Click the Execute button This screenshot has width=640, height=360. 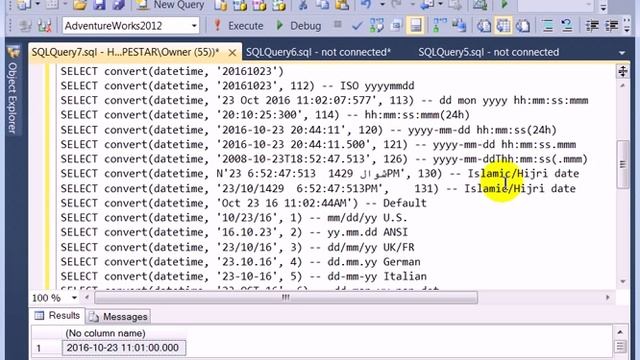[x=238, y=26]
